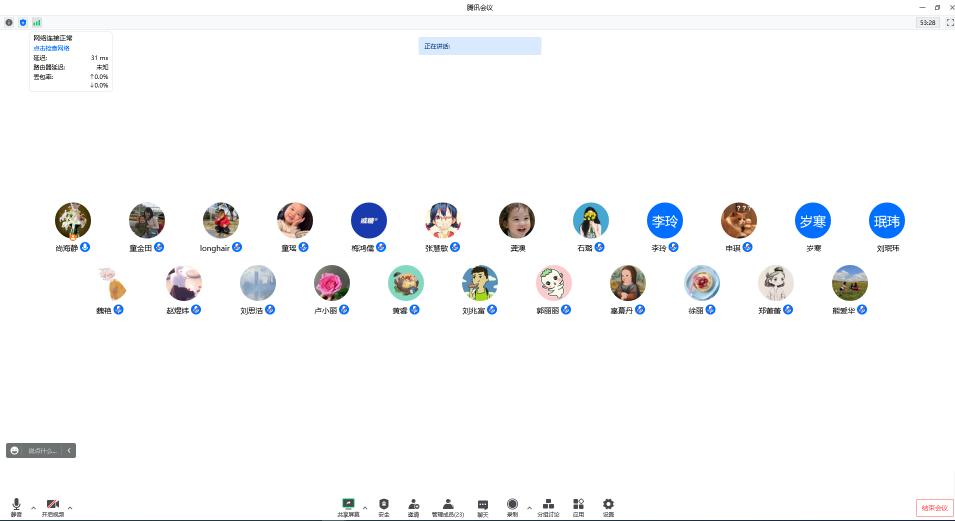Select 卢小丽 pink rose avatar
Viewport: 955px width, 521px height.
[332, 283]
